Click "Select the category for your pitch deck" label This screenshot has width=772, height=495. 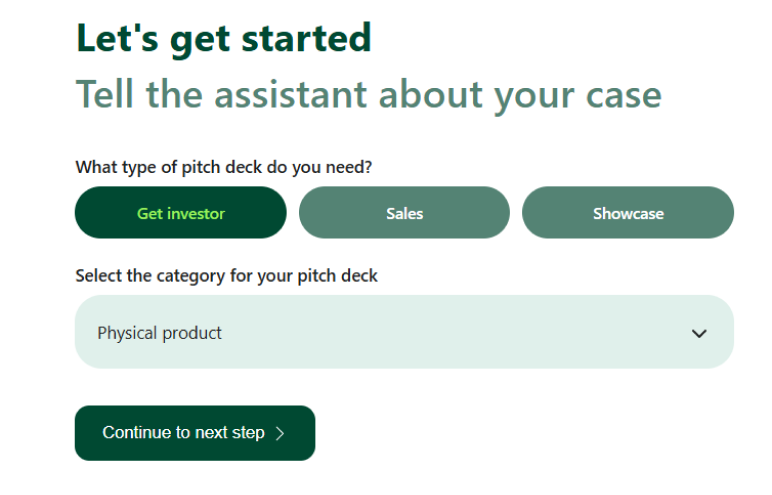tap(226, 276)
